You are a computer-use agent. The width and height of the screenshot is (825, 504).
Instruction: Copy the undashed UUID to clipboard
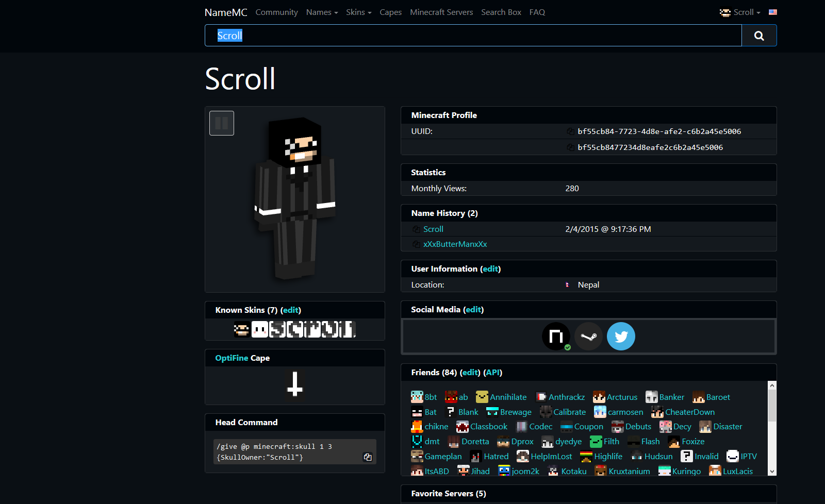click(x=570, y=147)
